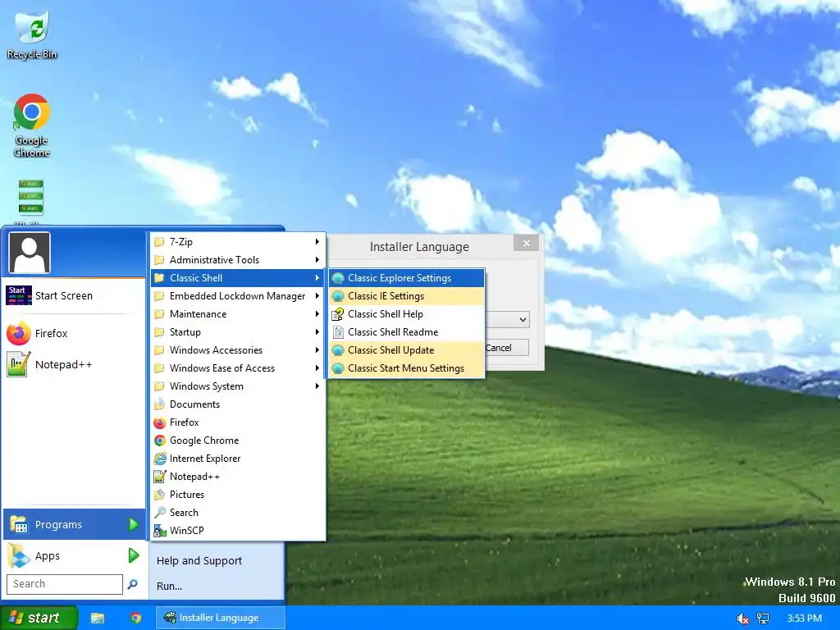Launch Notepad++ from the pinned list
The height and width of the screenshot is (630, 840).
tap(74, 365)
